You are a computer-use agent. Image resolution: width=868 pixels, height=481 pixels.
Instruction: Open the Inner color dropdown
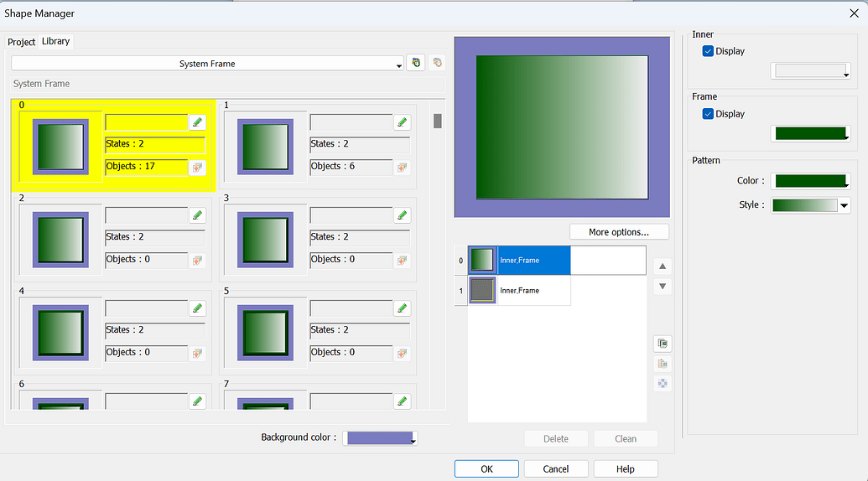point(810,70)
